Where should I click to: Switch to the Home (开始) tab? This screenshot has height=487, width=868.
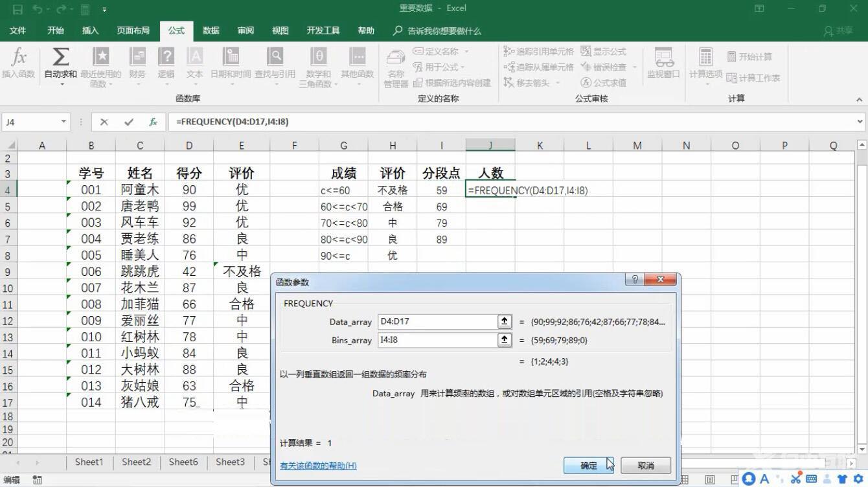tap(56, 30)
